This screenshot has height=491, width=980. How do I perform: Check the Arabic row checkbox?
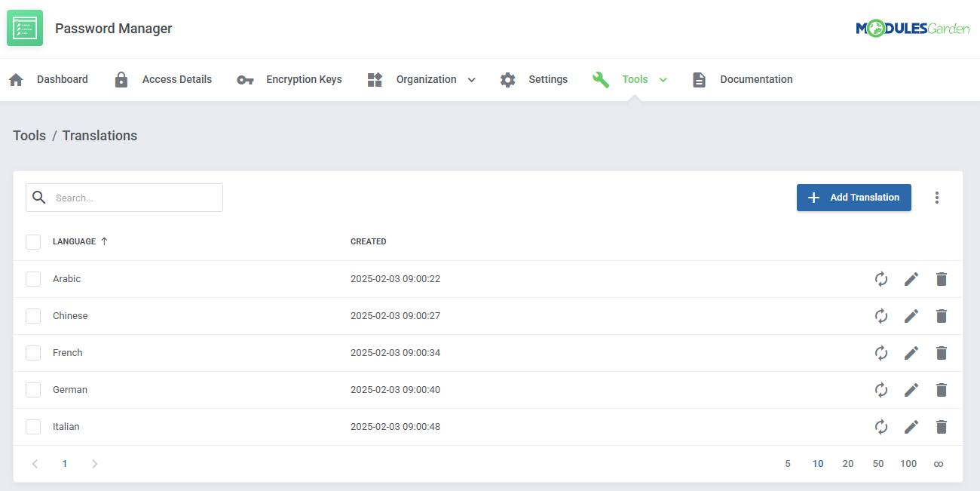point(33,279)
